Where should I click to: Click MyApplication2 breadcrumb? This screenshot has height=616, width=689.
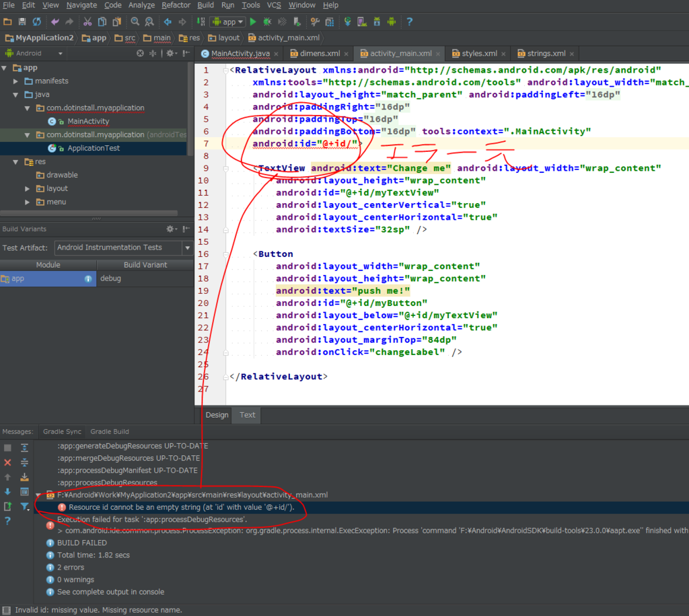pos(40,38)
